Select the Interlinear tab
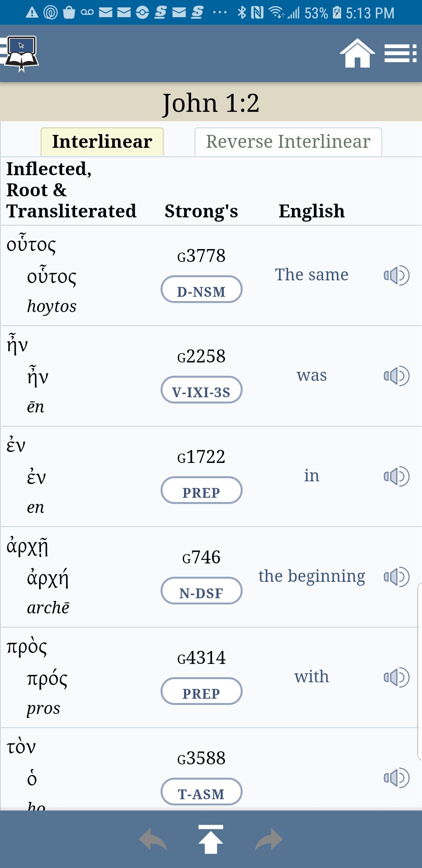This screenshot has width=422, height=868. [x=102, y=142]
